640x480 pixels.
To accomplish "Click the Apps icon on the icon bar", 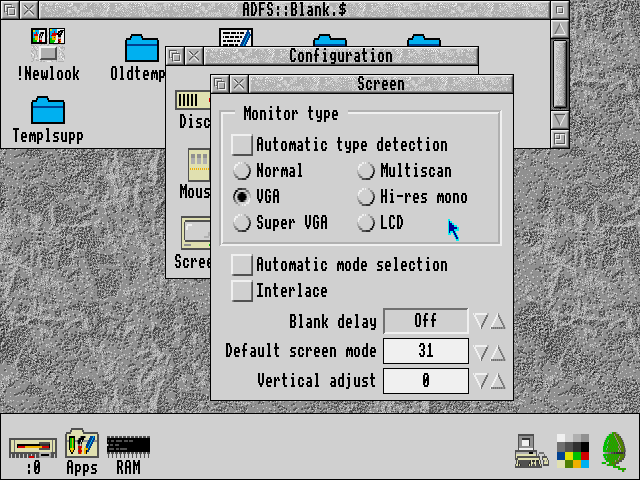I will 81,444.
